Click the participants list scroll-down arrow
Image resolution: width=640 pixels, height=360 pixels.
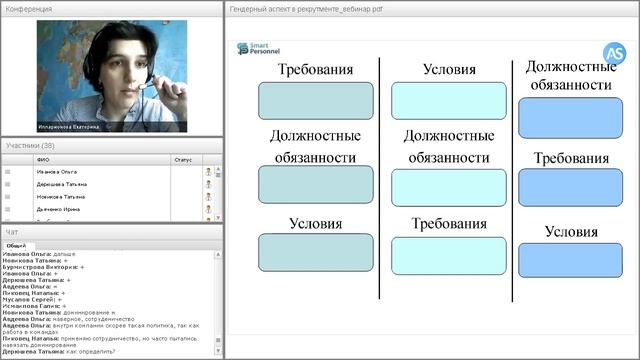click(218, 218)
